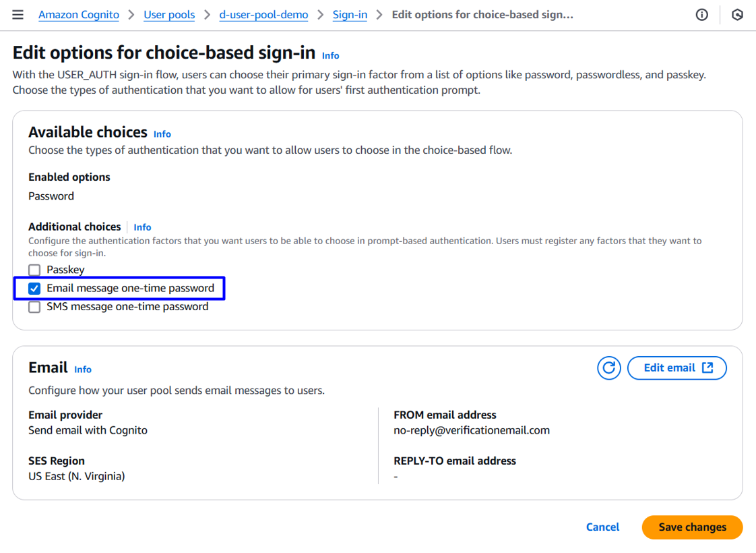Go to Amazon Cognito breadcrumb
Image resolution: width=756 pixels, height=553 pixels.
point(79,15)
